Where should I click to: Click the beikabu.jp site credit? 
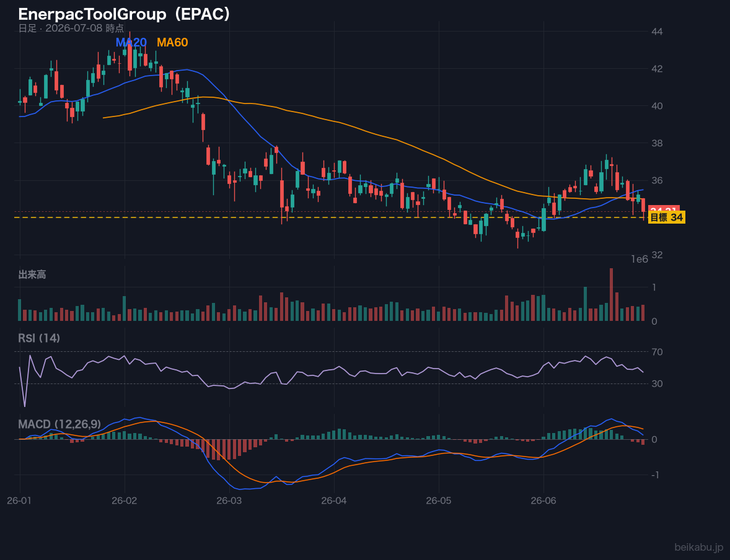[699, 547]
